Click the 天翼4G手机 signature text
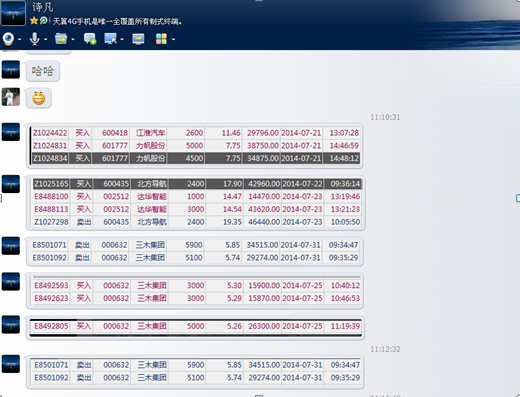 point(117,21)
